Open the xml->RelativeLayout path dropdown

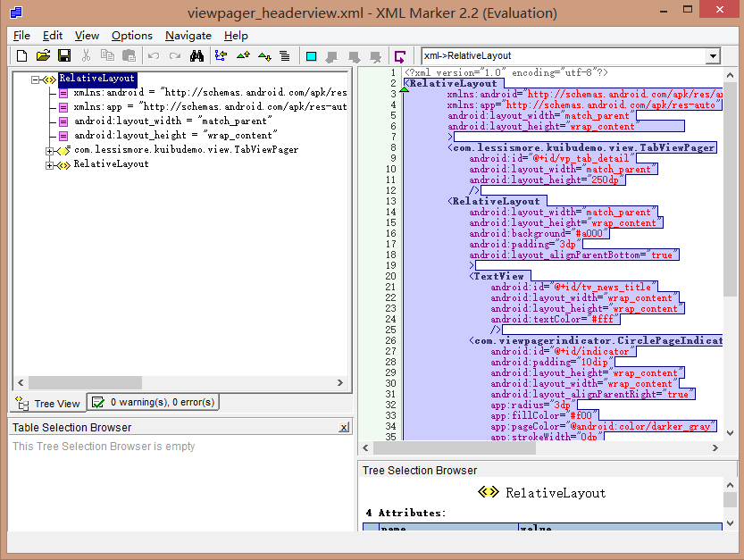point(712,56)
